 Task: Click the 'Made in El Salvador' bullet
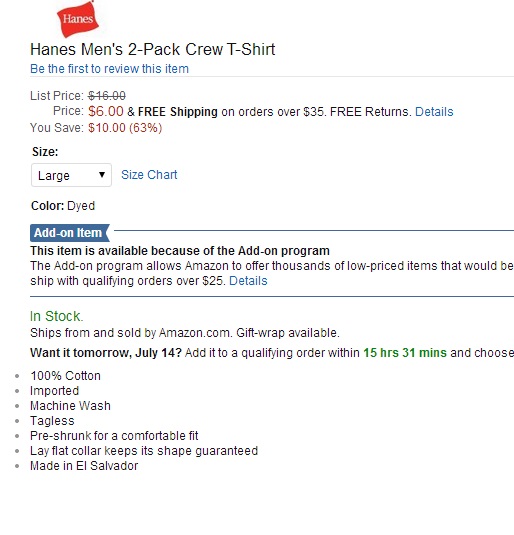[x=84, y=466]
